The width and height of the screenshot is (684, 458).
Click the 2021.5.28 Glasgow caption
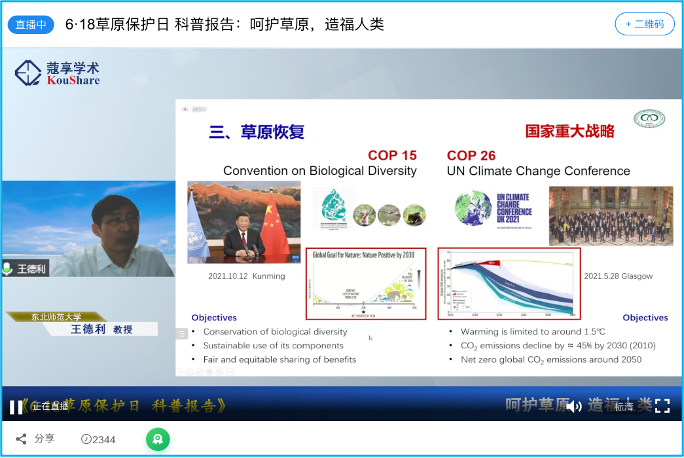click(x=618, y=276)
